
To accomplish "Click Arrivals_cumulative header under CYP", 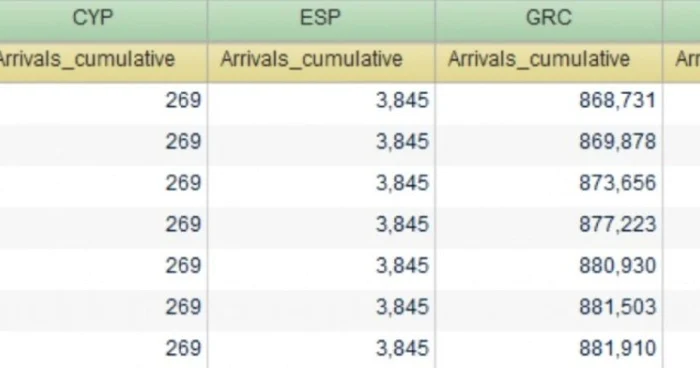I will coord(103,62).
